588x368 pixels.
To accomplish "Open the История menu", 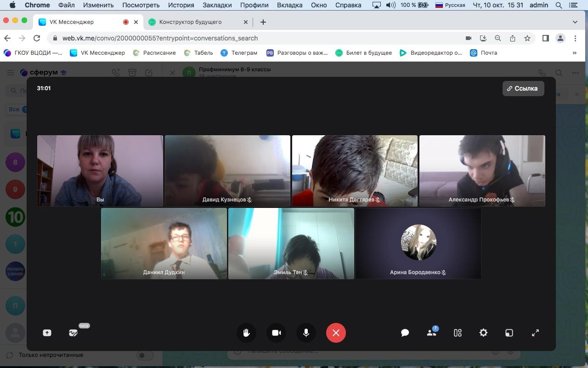I will [x=181, y=5].
